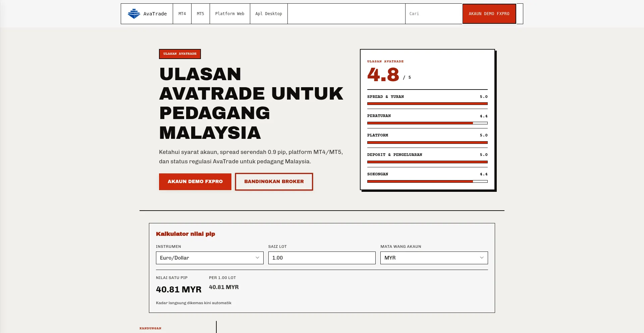The height and width of the screenshot is (333, 644).
Task: Click the Deposit & Pengeluaran rating bar
Action: point(427,162)
